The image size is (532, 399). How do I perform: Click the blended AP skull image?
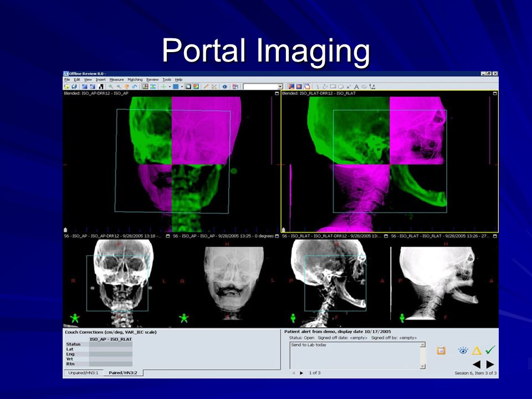coord(172,164)
